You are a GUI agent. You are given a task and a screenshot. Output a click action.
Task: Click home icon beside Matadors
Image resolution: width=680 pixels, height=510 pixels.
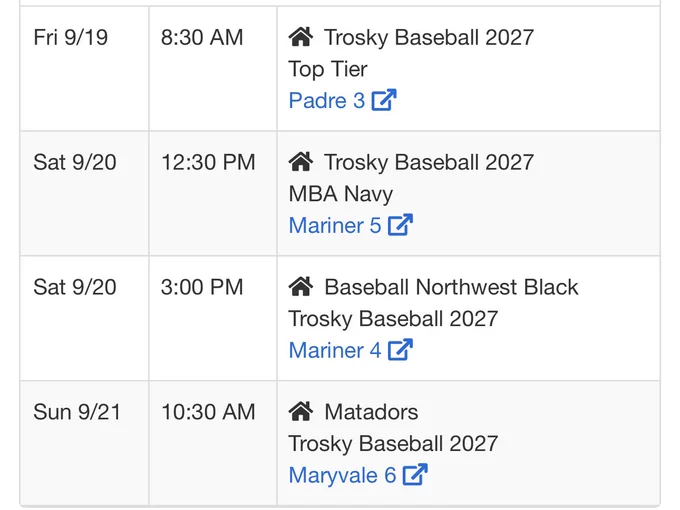click(x=301, y=412)
